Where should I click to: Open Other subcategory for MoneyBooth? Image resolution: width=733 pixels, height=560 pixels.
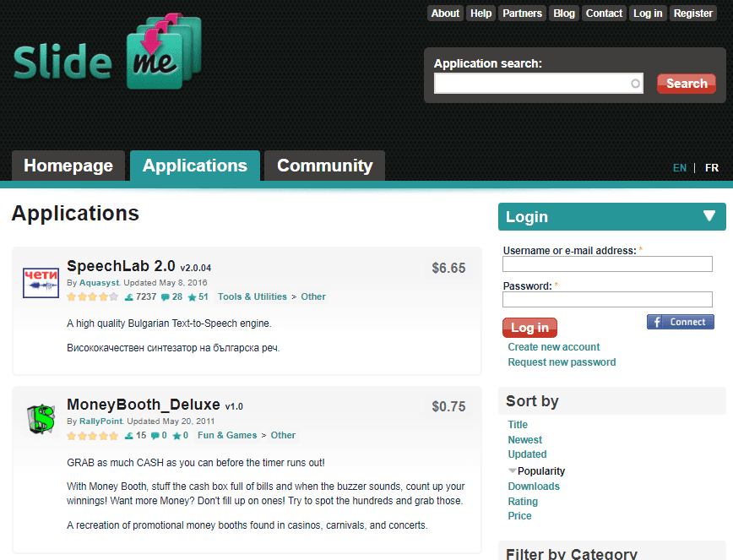(x=283, y=436)
